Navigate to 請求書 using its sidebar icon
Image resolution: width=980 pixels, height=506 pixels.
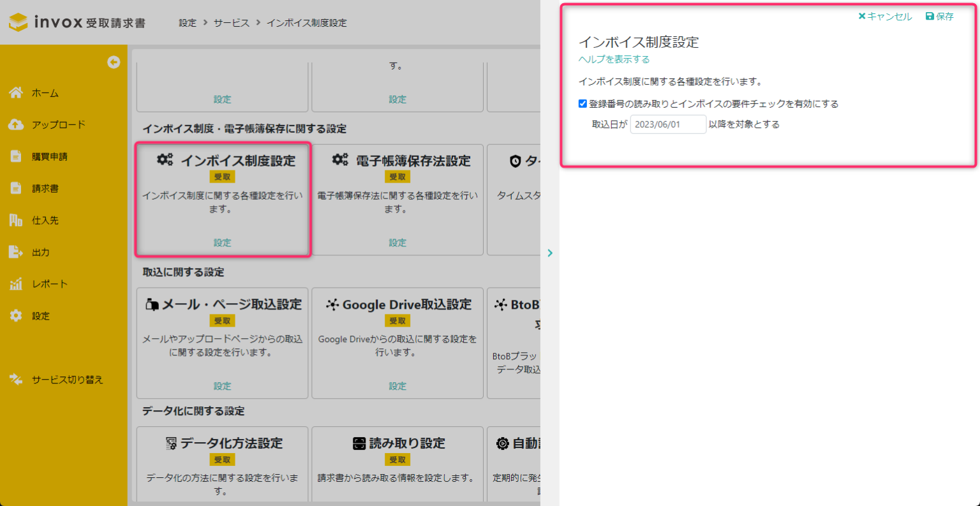pyautogui.click(x=16, y=188)
